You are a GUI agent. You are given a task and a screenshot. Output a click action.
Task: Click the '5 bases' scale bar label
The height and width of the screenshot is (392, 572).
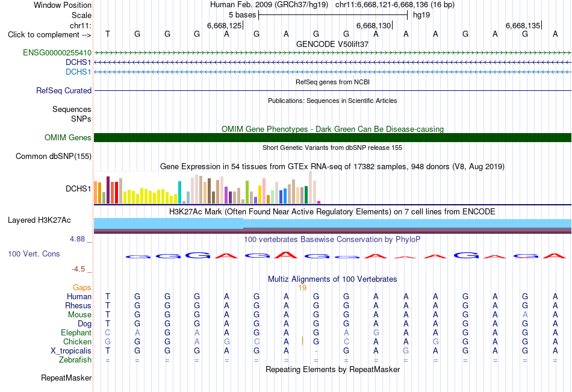click(x=242, y=15)
